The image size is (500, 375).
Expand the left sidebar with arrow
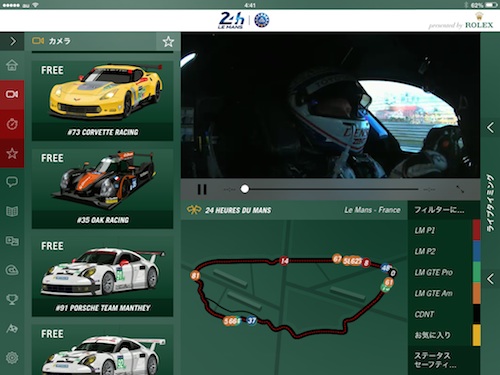click(x=12, y=41)
